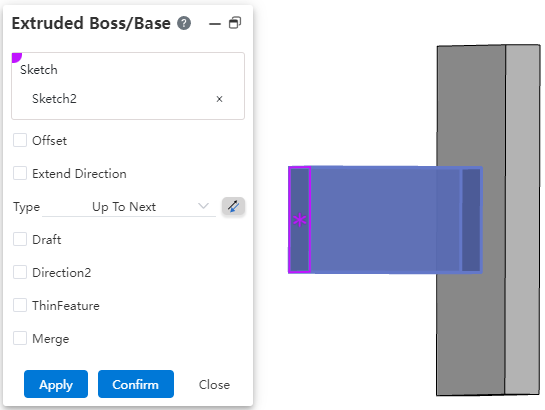Click the Close text button
This screenshot has height=410, width=545.
pyautogui.click(x=214, y=385)
